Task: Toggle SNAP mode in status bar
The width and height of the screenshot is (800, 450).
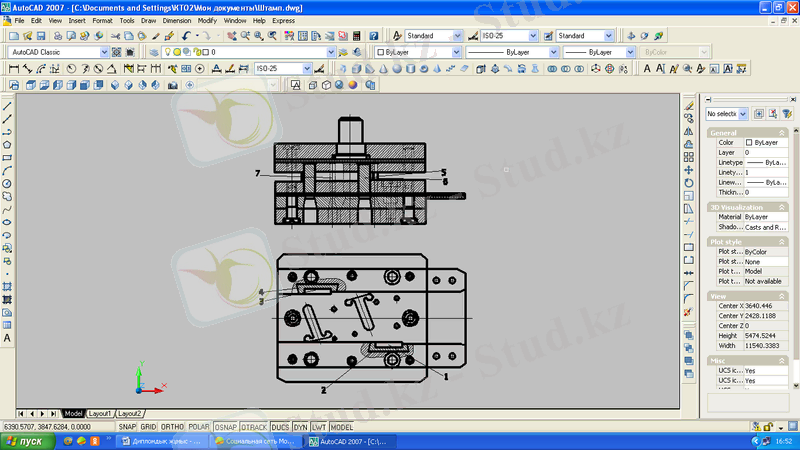Action: [x=127, y=427]
